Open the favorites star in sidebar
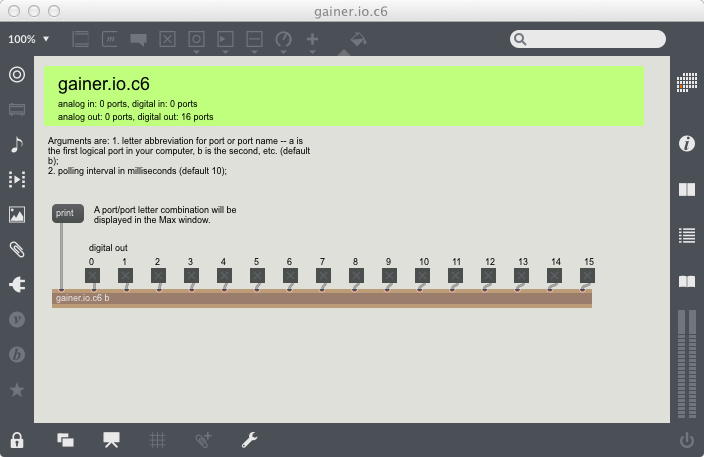This screenshot has width=704, height=457. [x=17, y=390]
